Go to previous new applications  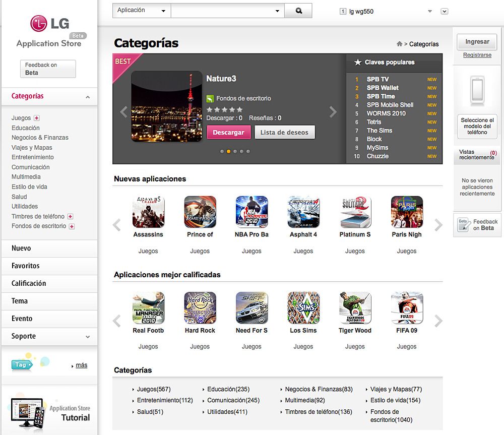117,225
